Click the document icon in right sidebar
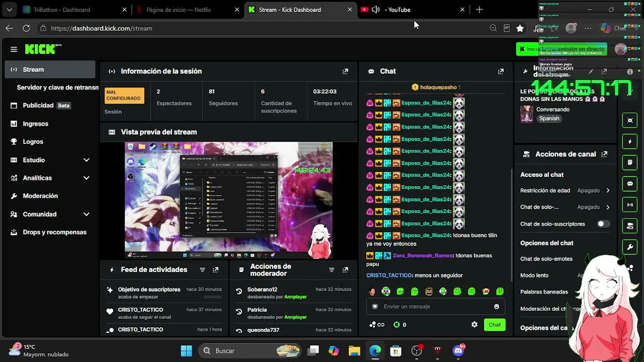Image resolution: width=644 pixels, height=362 pixels. 630,163
